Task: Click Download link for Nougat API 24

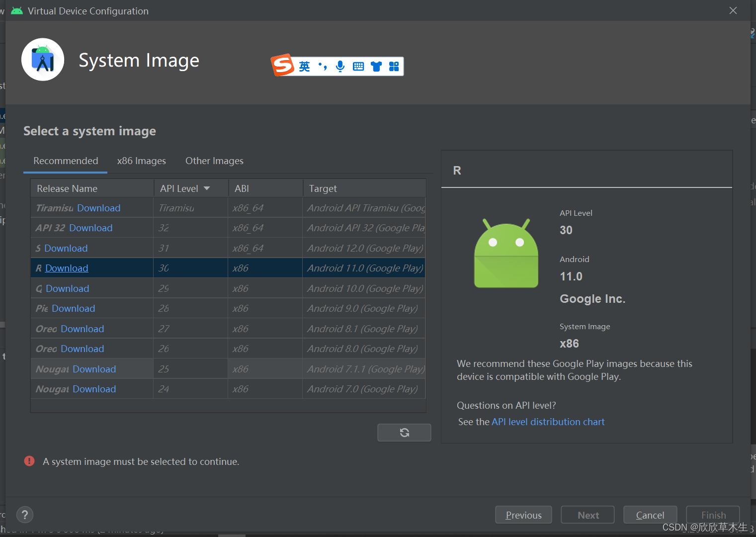Action: pyautogui.click(x=94, y=389)
